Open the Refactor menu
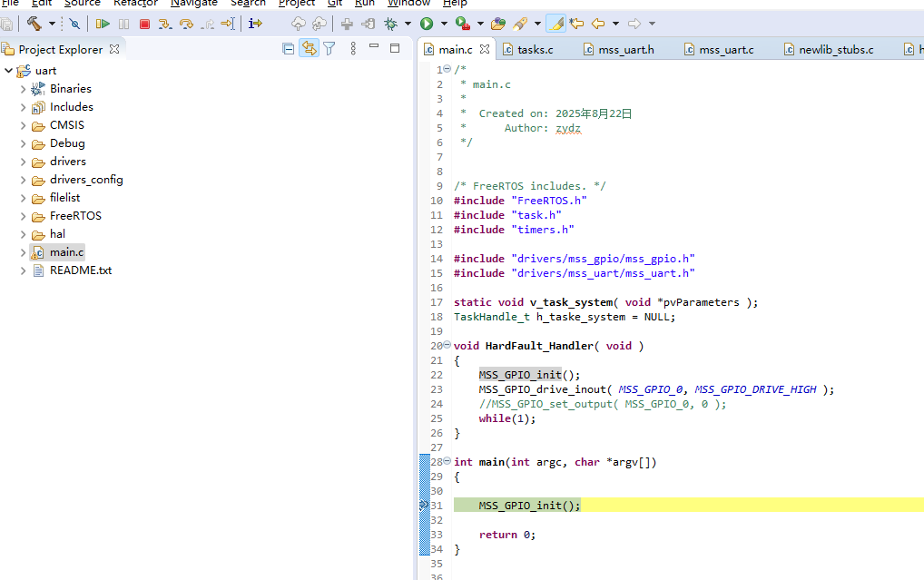This screenshot has height=580, width=924. pyautogui.click(x=135, y=3)
